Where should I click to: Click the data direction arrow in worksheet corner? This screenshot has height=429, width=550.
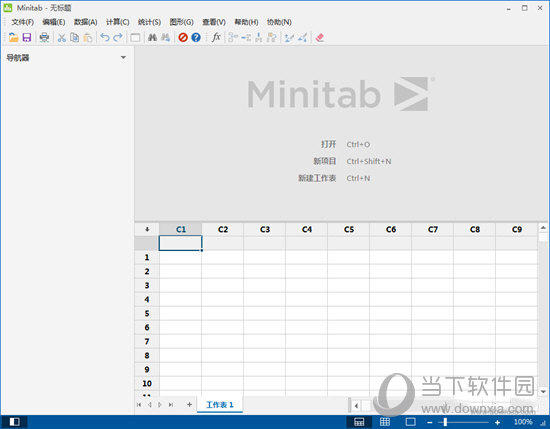click(x=147, y=229)
